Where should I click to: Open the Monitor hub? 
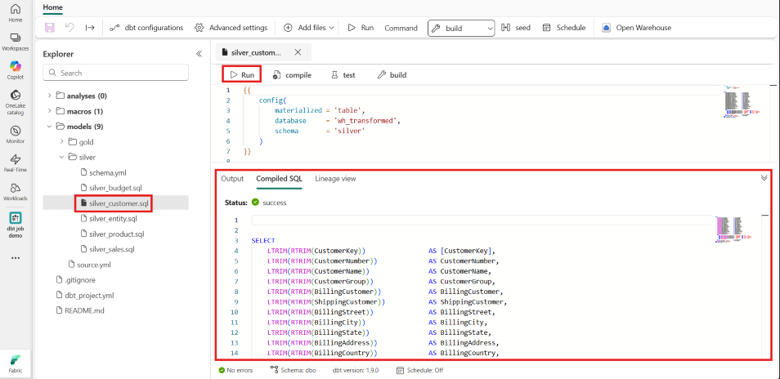click(15, 134)
